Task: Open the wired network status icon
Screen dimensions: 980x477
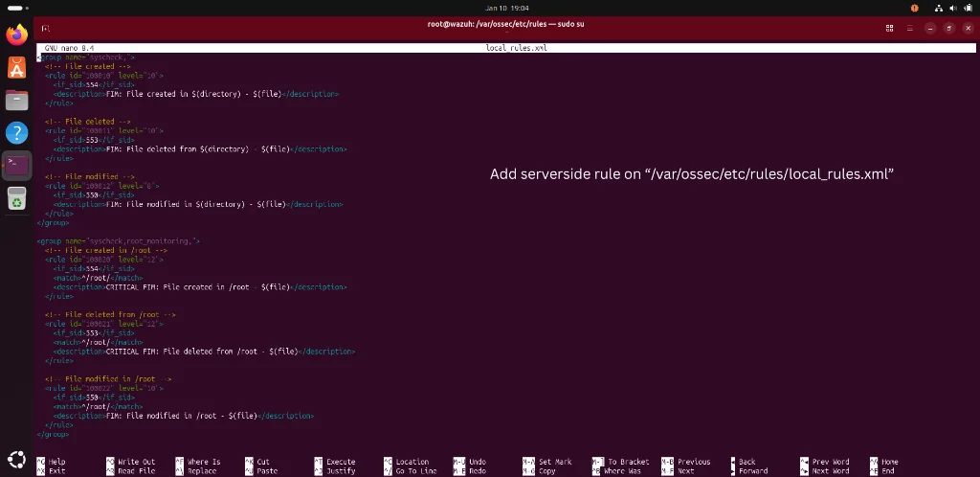Action: click(x=939, y=8)
